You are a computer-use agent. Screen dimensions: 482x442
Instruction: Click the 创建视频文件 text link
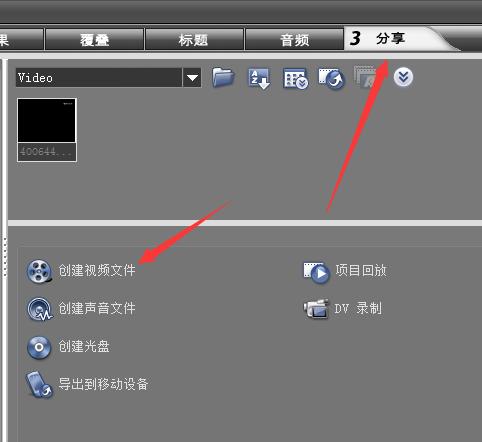[97, 270]
